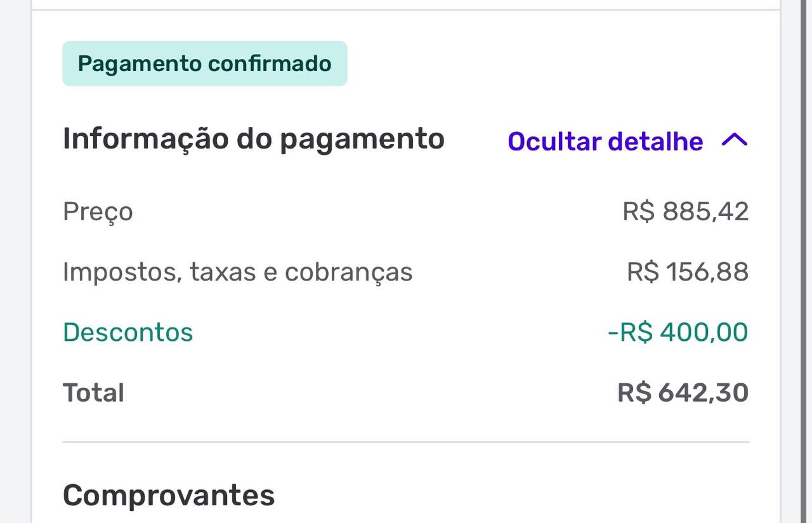The height and width of the screenshot is (523, 812).
Task: Select the R$ 156,88 taxes value
Action: (x=686, y=271)
